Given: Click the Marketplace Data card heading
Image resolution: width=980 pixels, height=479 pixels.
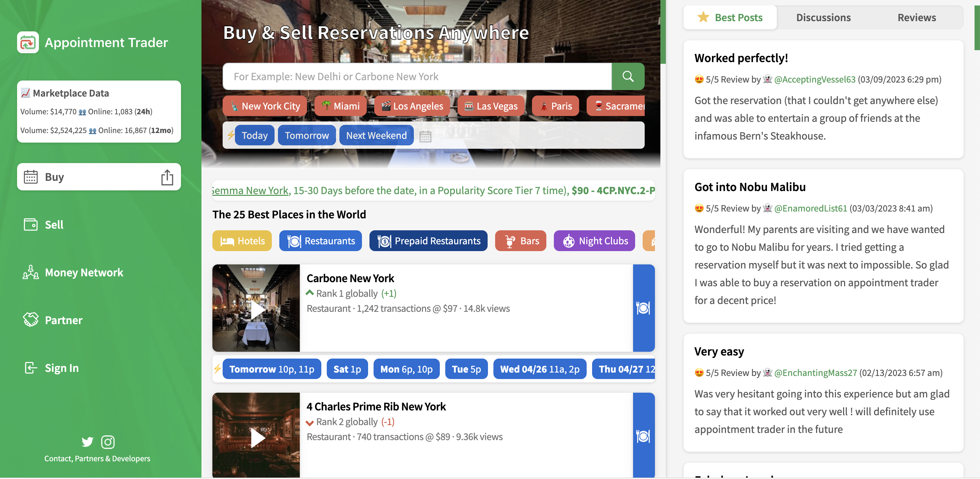Looking at the screenshot, I should point(71,93).
